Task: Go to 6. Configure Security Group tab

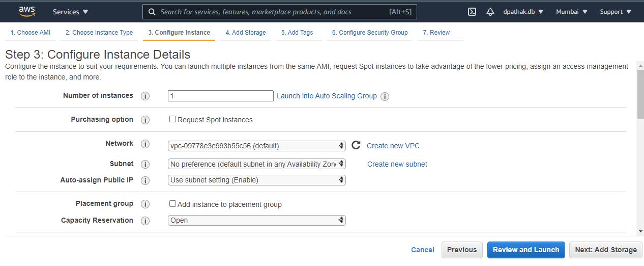Action: click(x=370, y=33)
